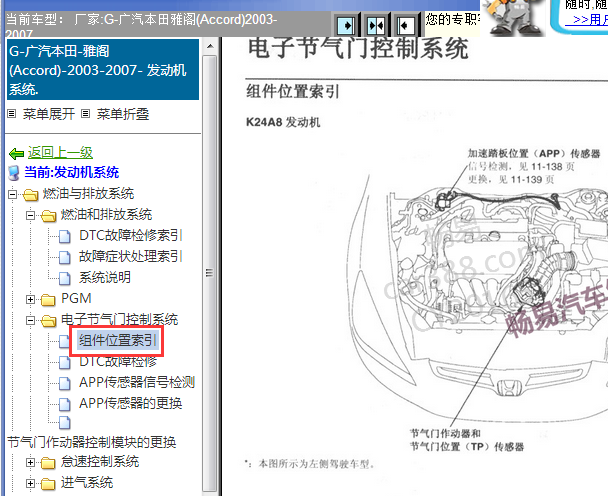This screenshot has height=496, width=608.
Task: Click page icon above 节气门作动器控制模块的更换
Action: 65,423
